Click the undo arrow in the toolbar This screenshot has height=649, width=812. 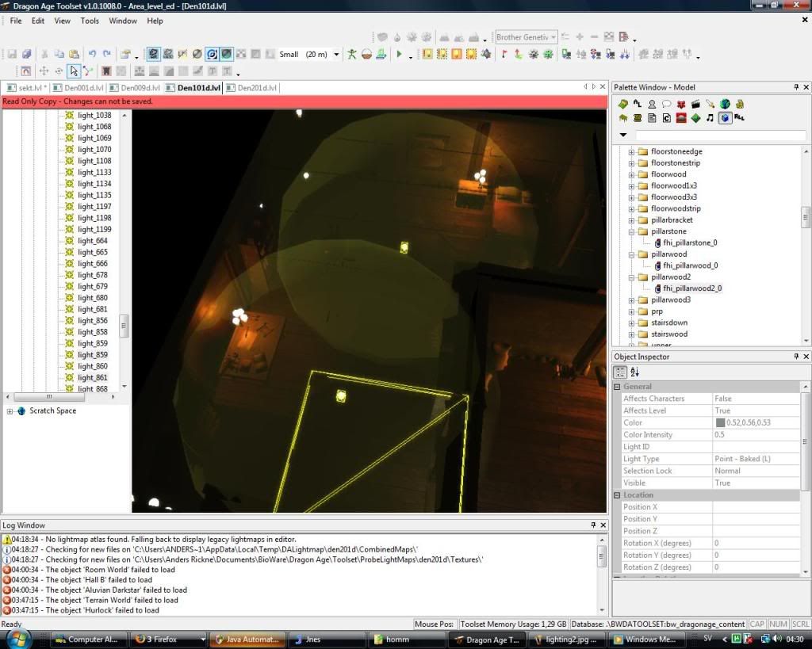pyautogui.click(x=93, y=55)
